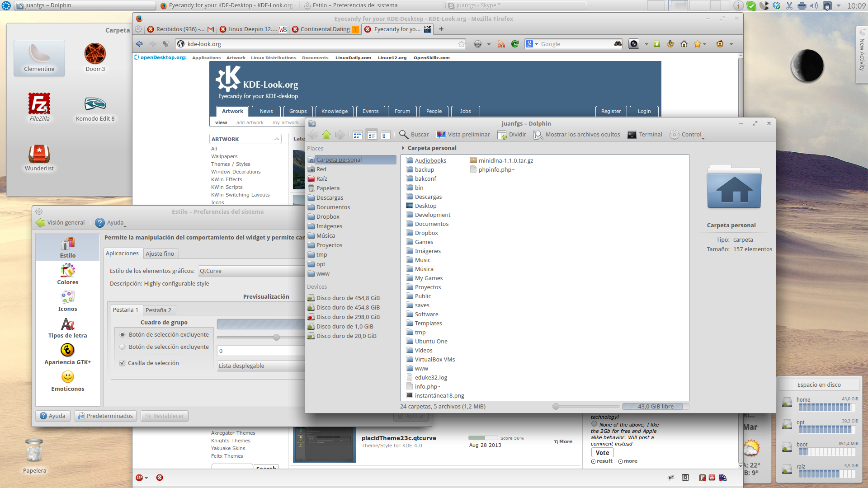The image size is (868, 488).
Task: Open the Wunderlist launcher icon
Action: coord(39,157)
